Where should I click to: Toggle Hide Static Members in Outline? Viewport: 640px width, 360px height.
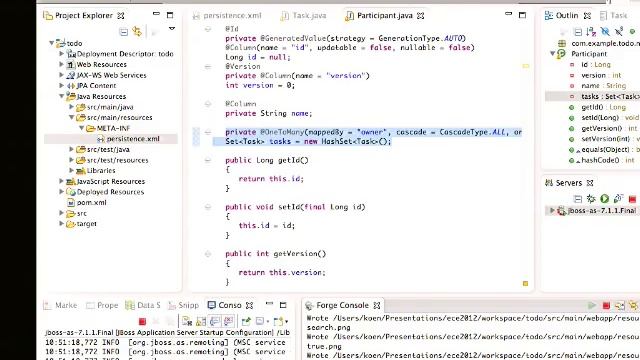[619, 31]
